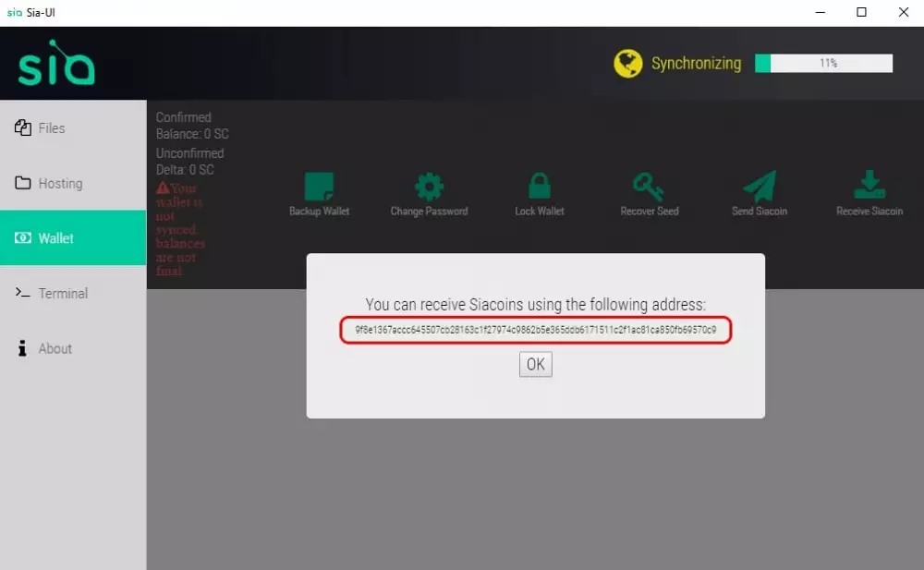This screenshot has height=570, width=924.
Task: Click the Sia logo in header
Action: (56, 64)
